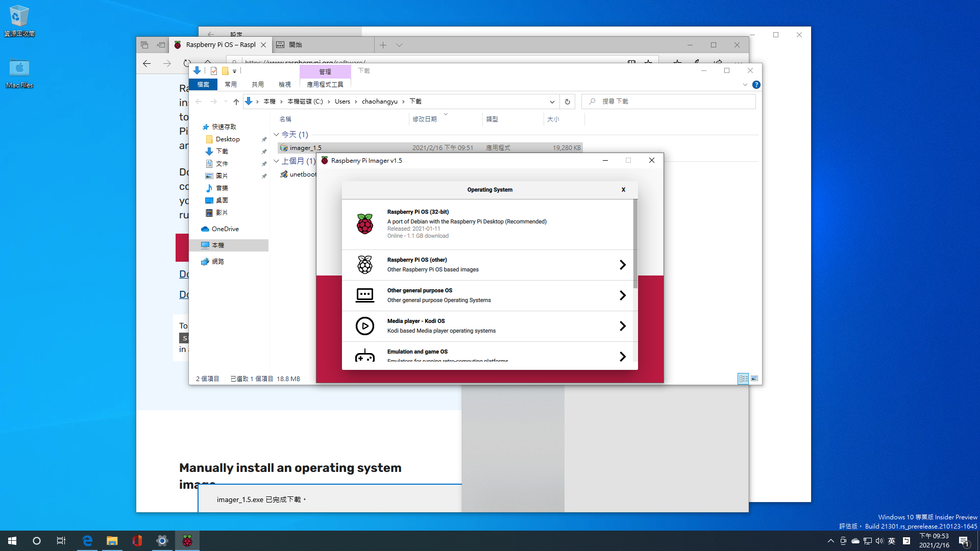Screen dimensions: 980x551
Task: Click the Operating System list scrollbar
Action: pos(635,245)
